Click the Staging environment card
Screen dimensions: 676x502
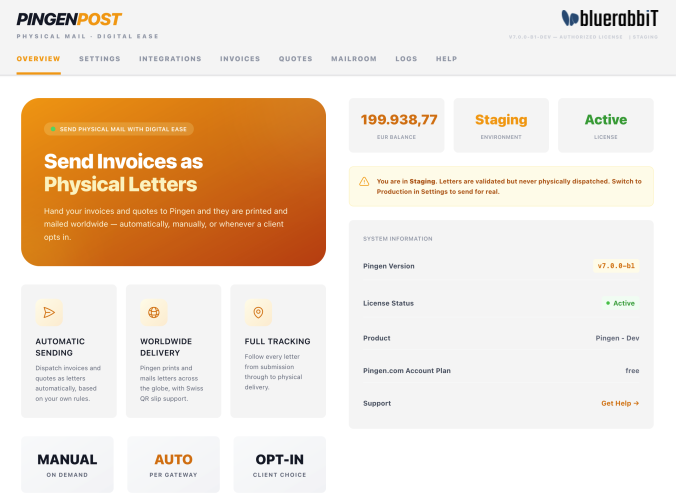501,125
